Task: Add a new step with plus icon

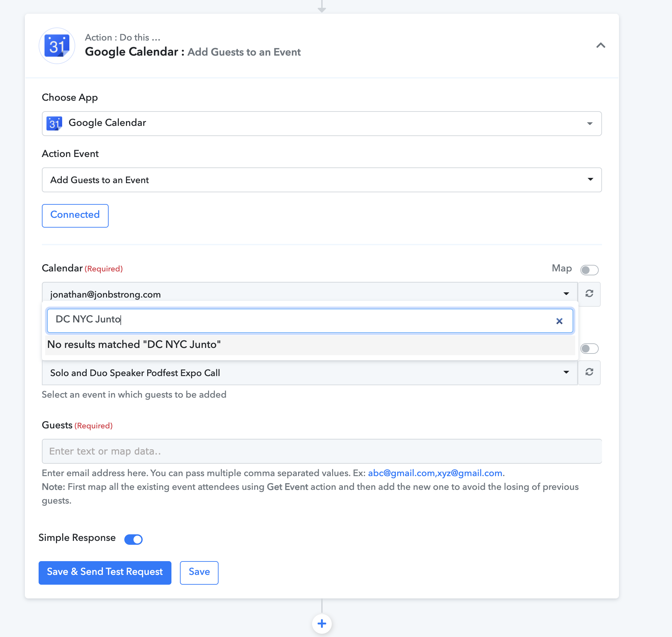Action: [x=321, y=624]
